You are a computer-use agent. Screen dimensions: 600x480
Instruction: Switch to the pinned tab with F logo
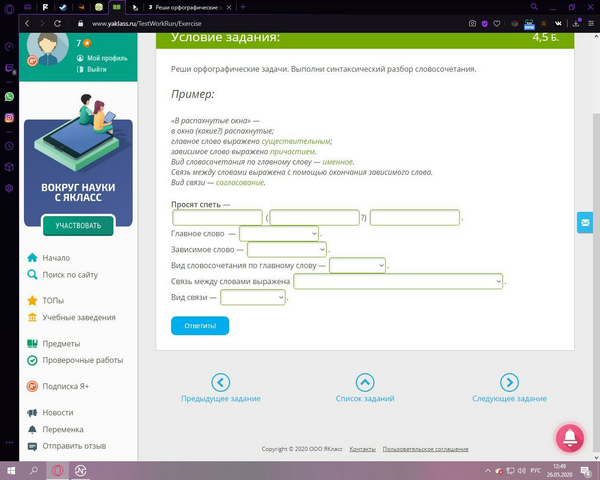[x=45, y=7]
